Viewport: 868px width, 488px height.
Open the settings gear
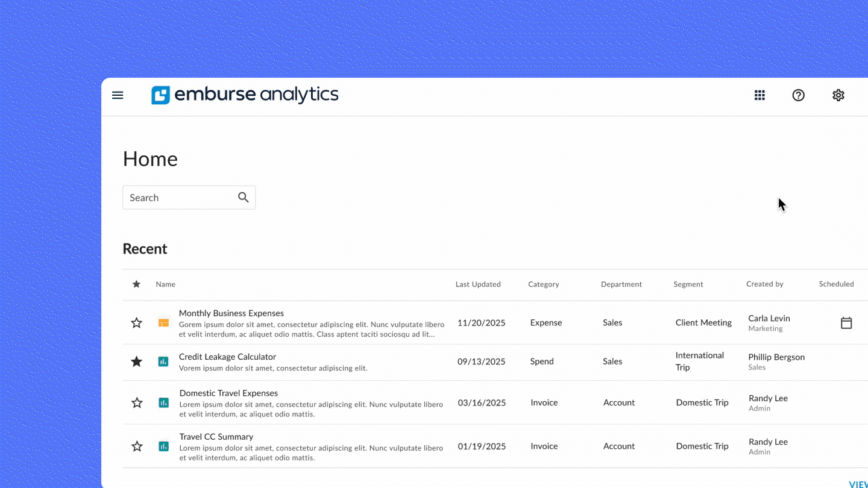(x=838, y=95)
